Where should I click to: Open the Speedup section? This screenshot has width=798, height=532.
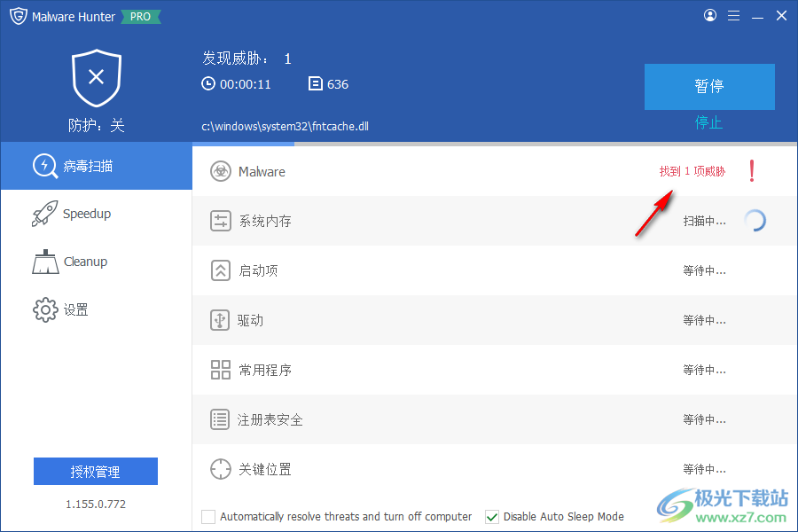(x=97, y=214)
